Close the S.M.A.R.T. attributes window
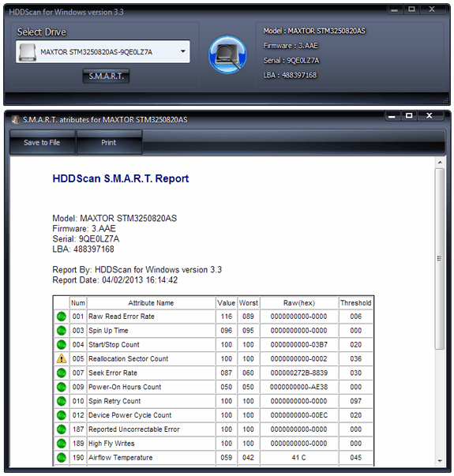The image size is (454, 476). (429, 116)
